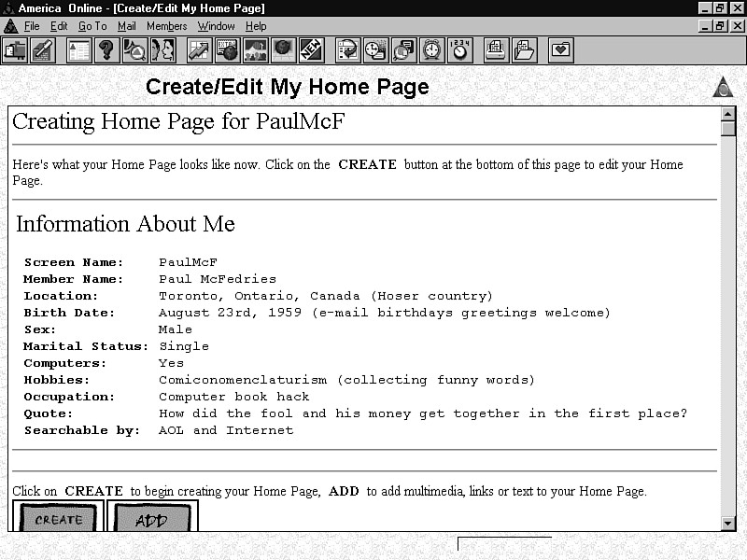Open the clock Download Manager icon
The image size is (747, 560).
click(376, 50)
